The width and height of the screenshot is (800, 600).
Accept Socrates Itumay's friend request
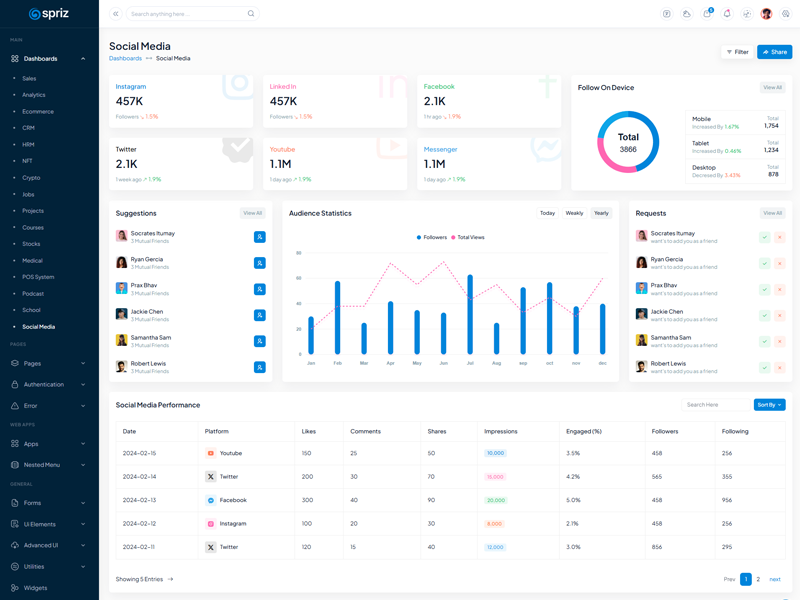(x=764, y=237)
